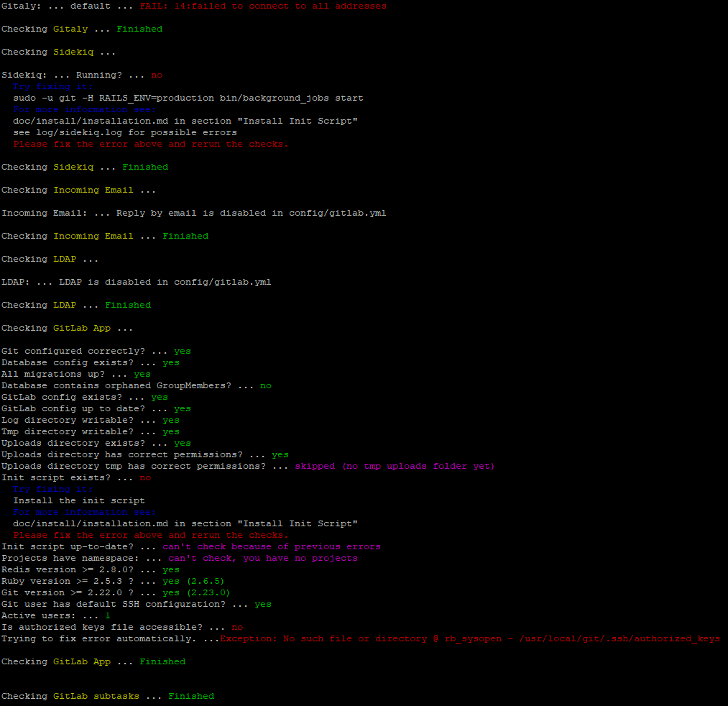Click 'can't check, you have no projects' text
The height and width of the screenshot is (706, 728).
[x=263, y=559]
